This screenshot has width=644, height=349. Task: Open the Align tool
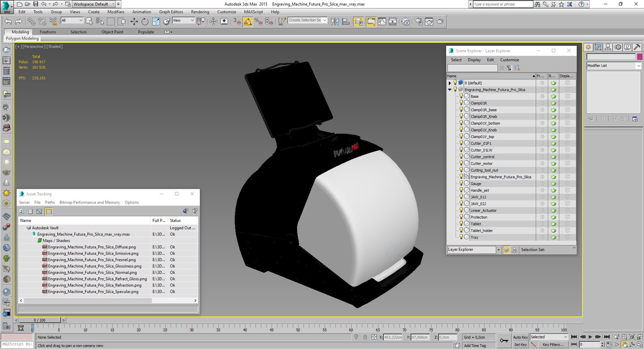pyautogui.click(x=346, y=22)
